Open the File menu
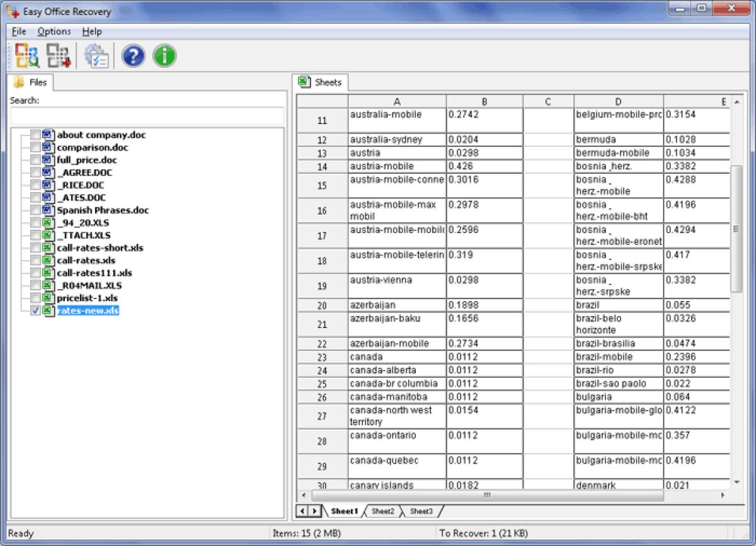 (x=18, y=31)
